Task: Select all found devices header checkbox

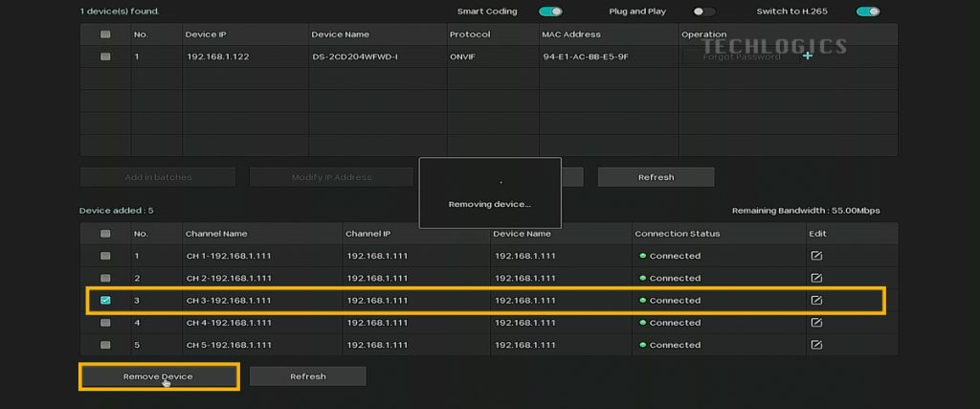Action: [105, 34]
